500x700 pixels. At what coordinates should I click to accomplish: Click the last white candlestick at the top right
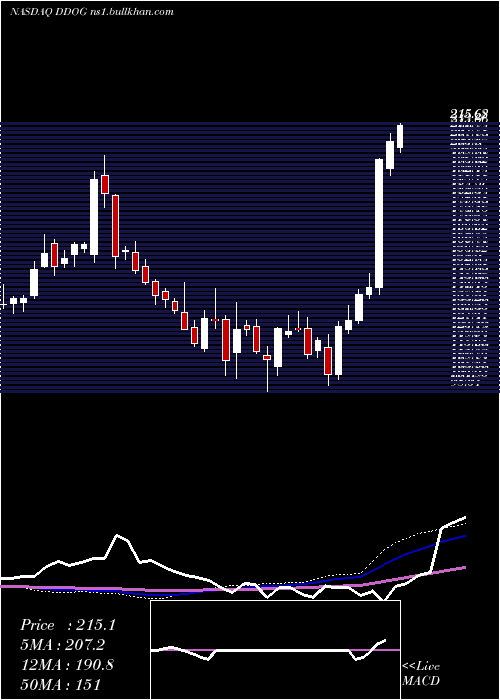400,137
